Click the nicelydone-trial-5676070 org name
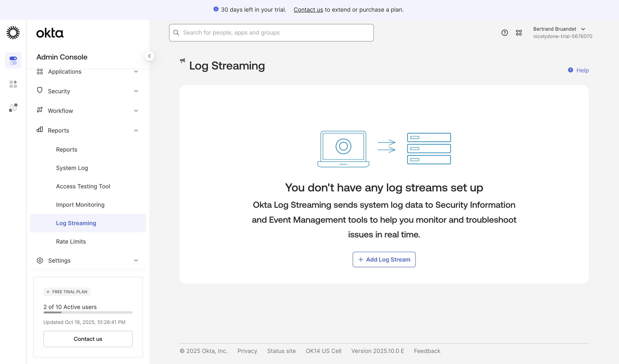The width and height of the screenshot is (619, 364). click(x=563, y=36)
